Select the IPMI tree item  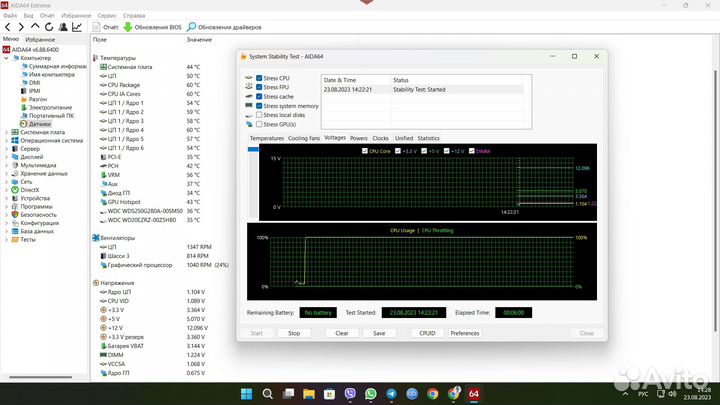pyautogui.click(x=31, y=91)
